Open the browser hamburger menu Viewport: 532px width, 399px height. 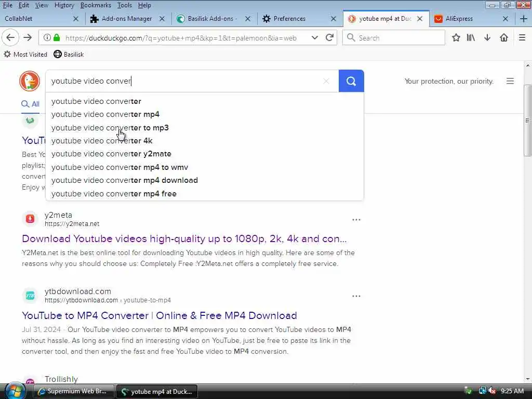pos(522,37)
